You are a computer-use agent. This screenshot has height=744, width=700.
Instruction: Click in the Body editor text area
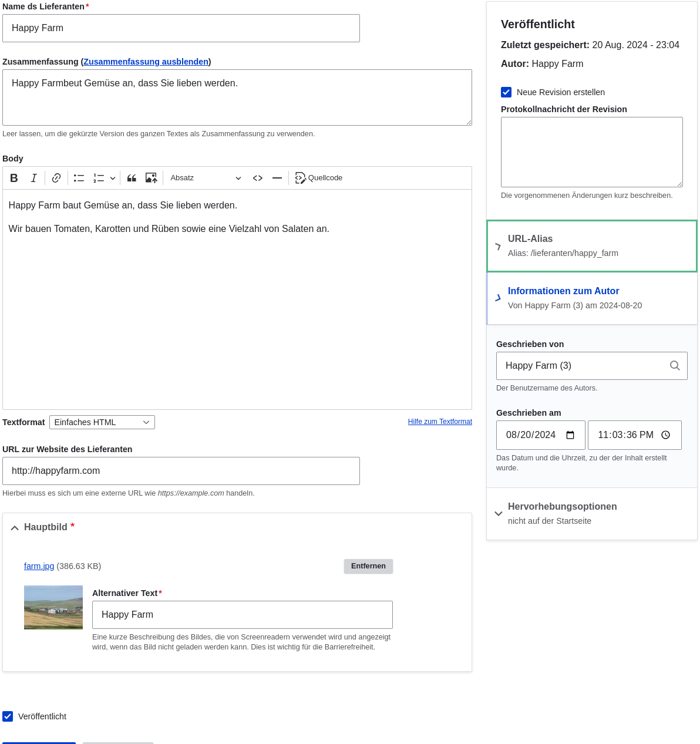(x=237, y=299)
